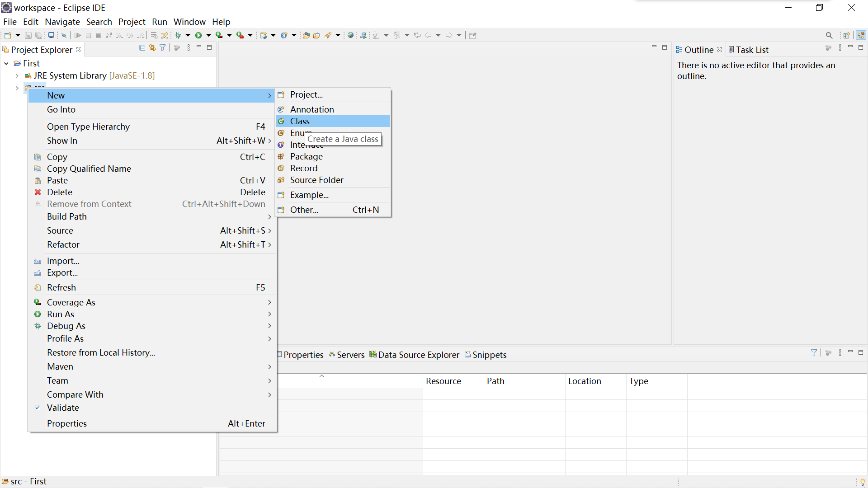
Task: Select Source Folder in the New submenu
Action: (333, 180)
